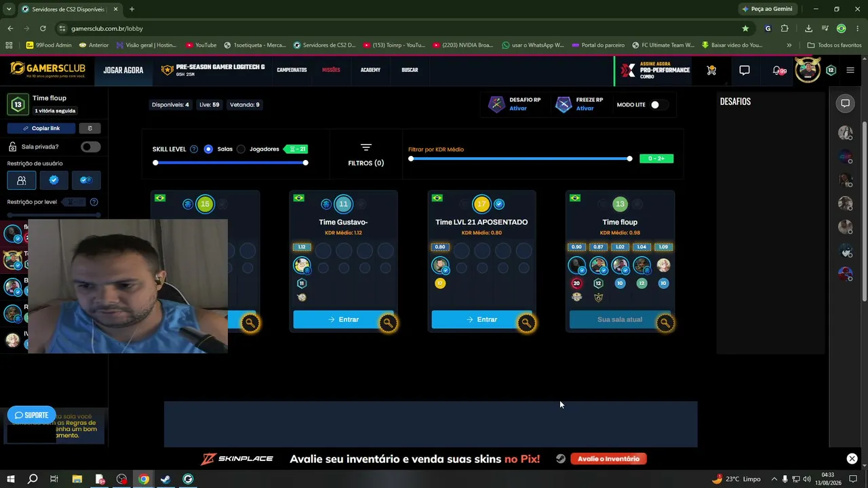Open the chat messages icon in header
Image resolution: width=868 pixels, height=488 pixels.
744,70
